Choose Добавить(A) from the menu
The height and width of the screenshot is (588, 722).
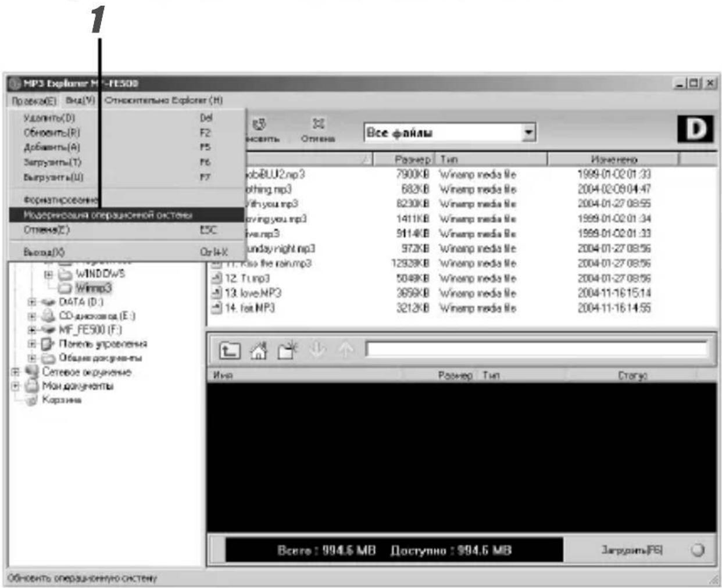point(127,148)
